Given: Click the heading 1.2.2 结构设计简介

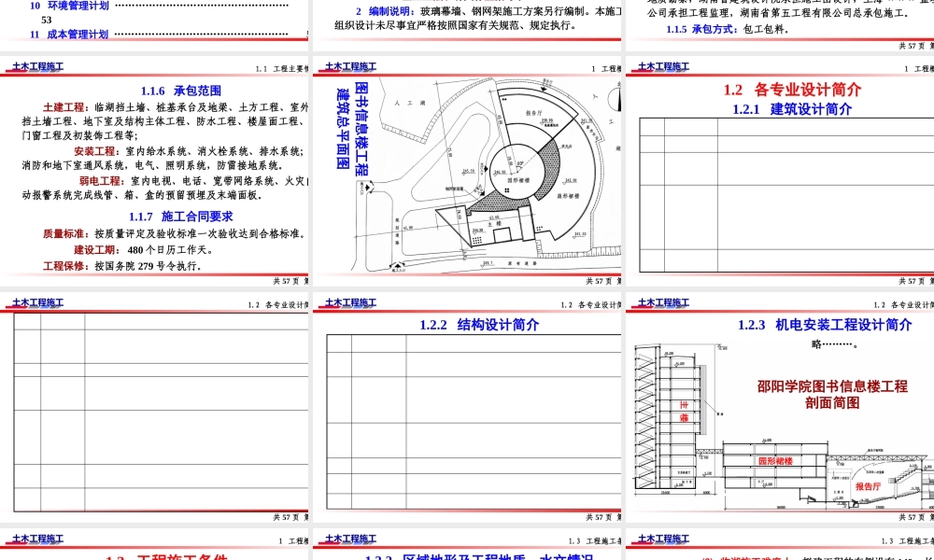Looking at the screenshot, I should tap(479, 325).
